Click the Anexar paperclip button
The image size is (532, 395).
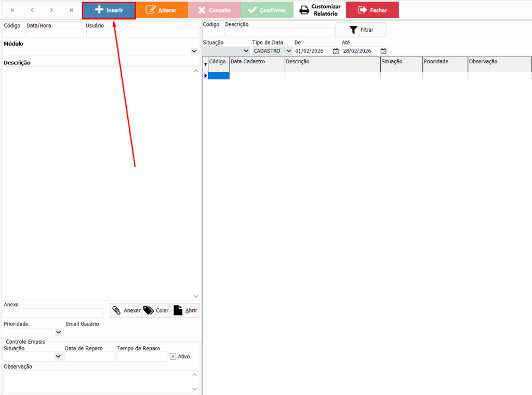[x=126, y=310]
